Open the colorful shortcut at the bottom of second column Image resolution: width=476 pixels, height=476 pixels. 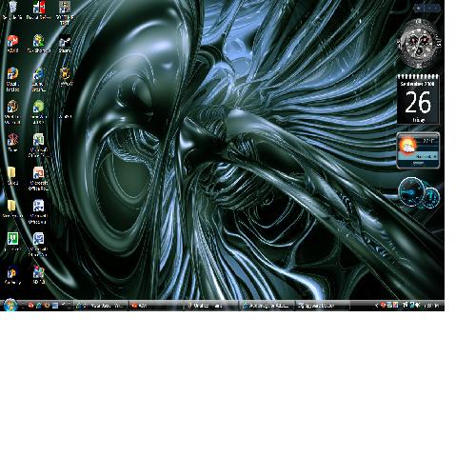[x=39, y=275]
